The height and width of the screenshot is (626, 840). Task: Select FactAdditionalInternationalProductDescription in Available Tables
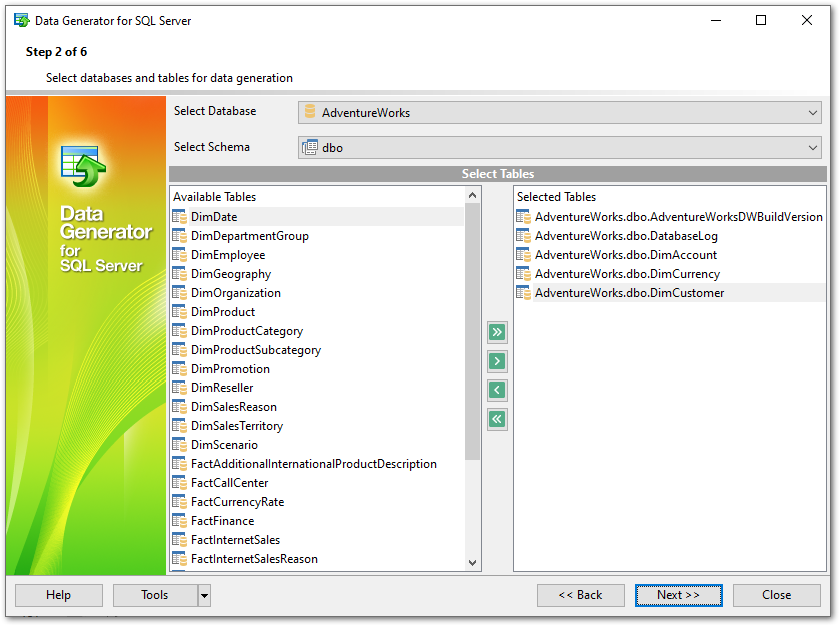tap(318, 464)
